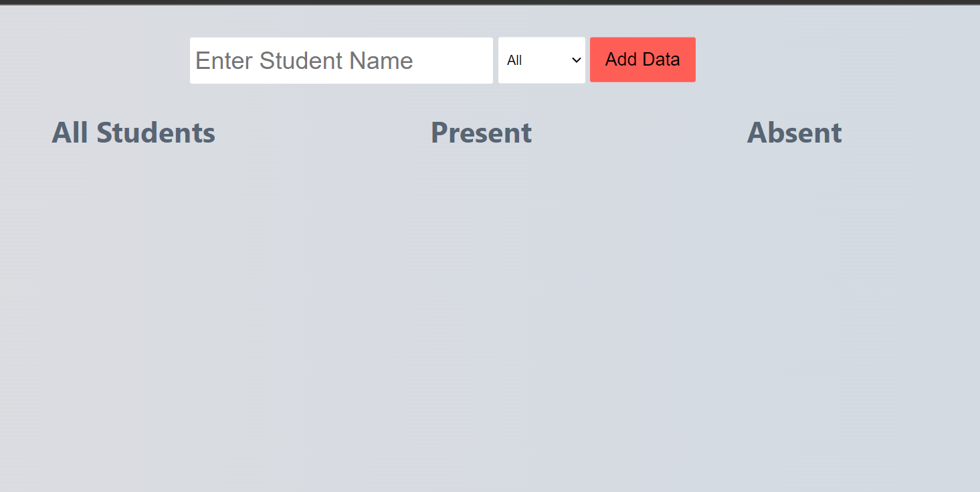980x492 pixels.
Task: Focus the student name text box
Action: click(341, 60)
